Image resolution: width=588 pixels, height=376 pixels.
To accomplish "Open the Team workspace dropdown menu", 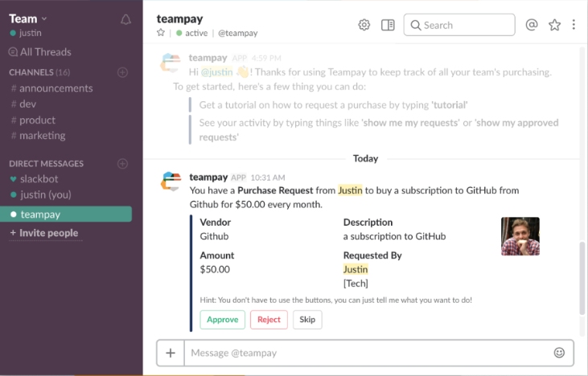I will pos(27,18).
